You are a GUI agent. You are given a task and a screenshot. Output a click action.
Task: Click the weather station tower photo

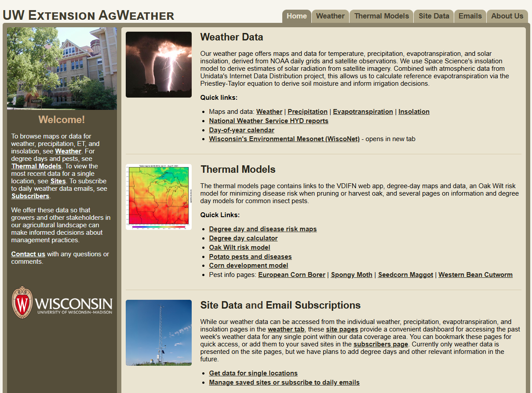pos(159,333)
